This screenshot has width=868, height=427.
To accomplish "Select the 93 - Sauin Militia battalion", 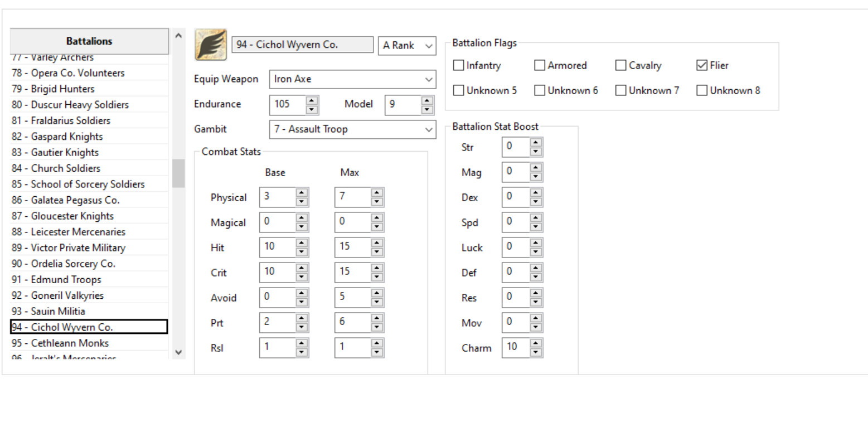I will (x=56, y=311).
